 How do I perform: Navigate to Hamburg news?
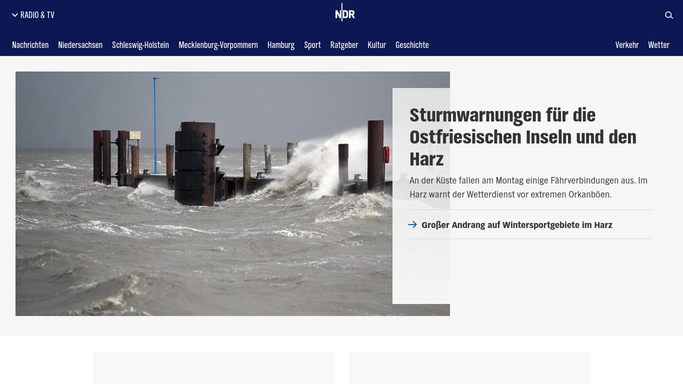pos(281,45)
